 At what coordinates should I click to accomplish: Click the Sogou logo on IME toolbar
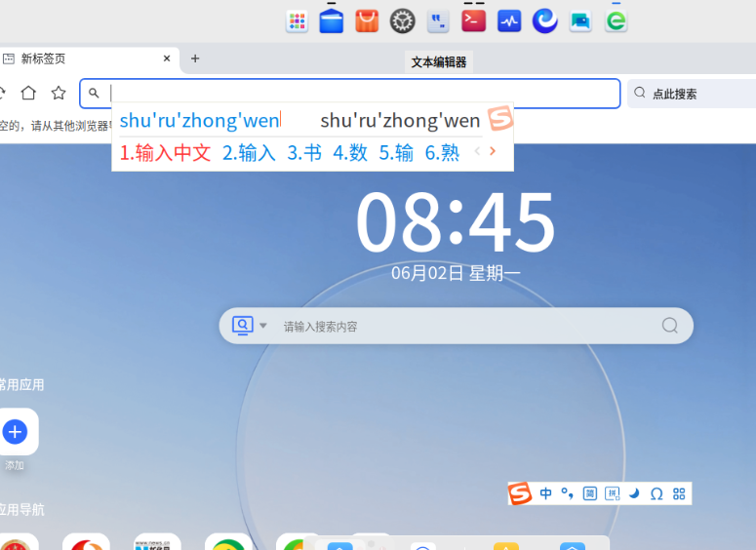[520, 493]
